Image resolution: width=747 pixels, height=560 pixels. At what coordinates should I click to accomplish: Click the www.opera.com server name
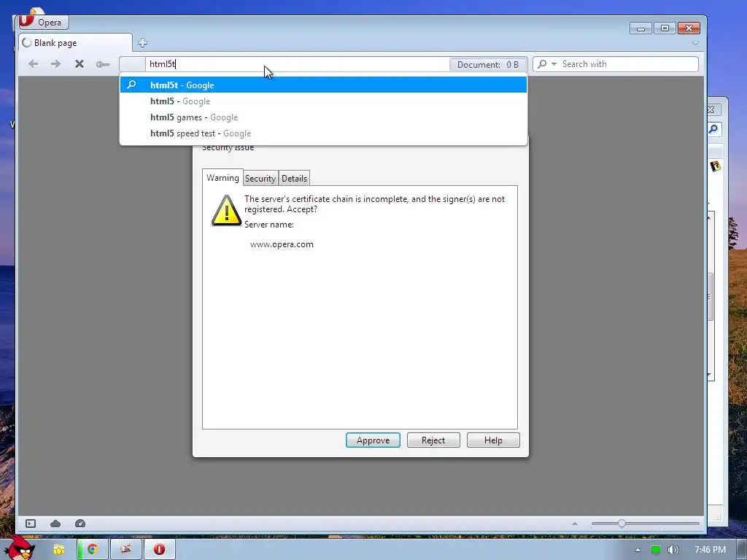coord(282,244)
